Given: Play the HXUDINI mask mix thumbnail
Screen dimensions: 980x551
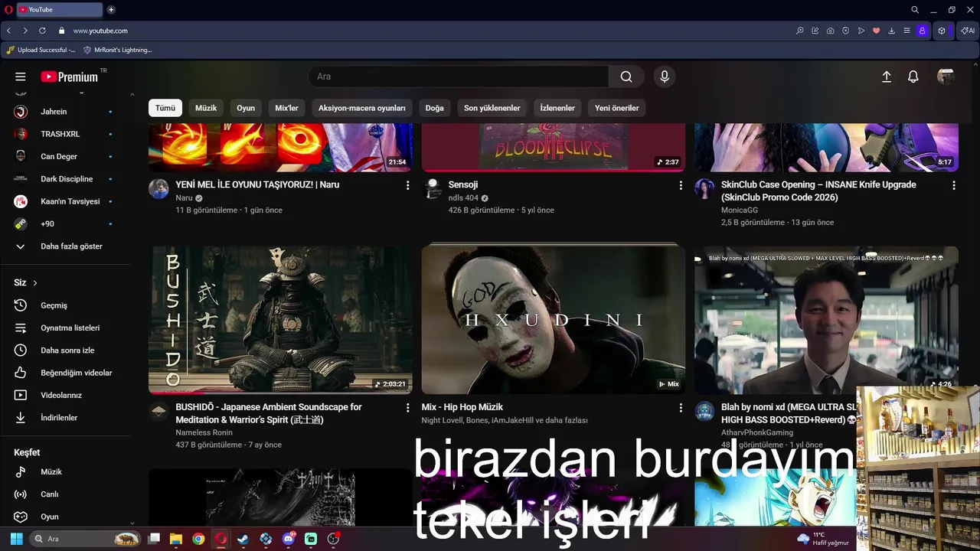Looking at the screenshot, I should tap(554, 320).
